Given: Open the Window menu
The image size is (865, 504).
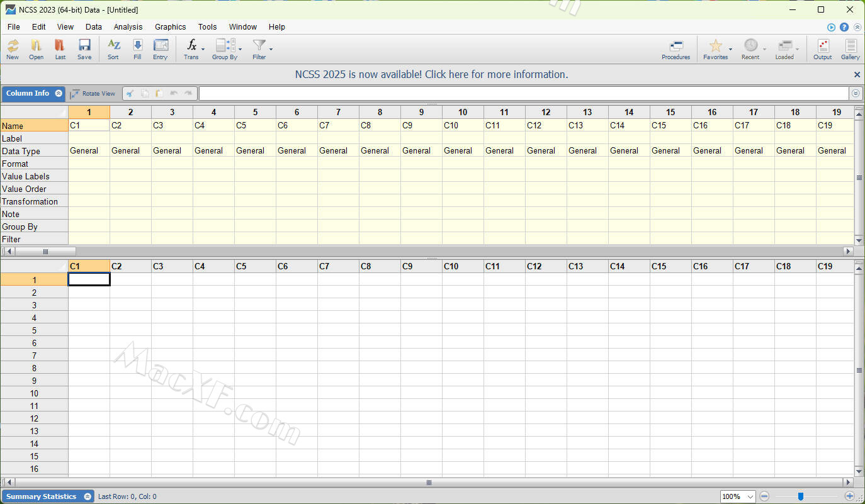Looking at the screenshot, I should [x=243, y=27].
